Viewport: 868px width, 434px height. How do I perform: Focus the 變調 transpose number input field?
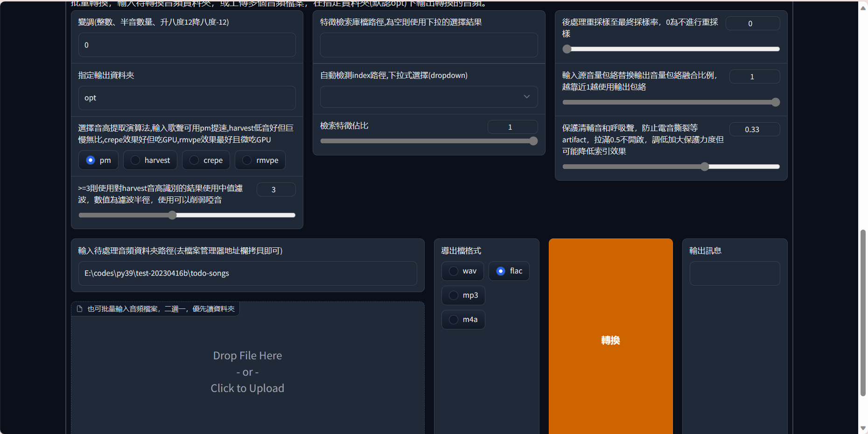tap(187, 45)
